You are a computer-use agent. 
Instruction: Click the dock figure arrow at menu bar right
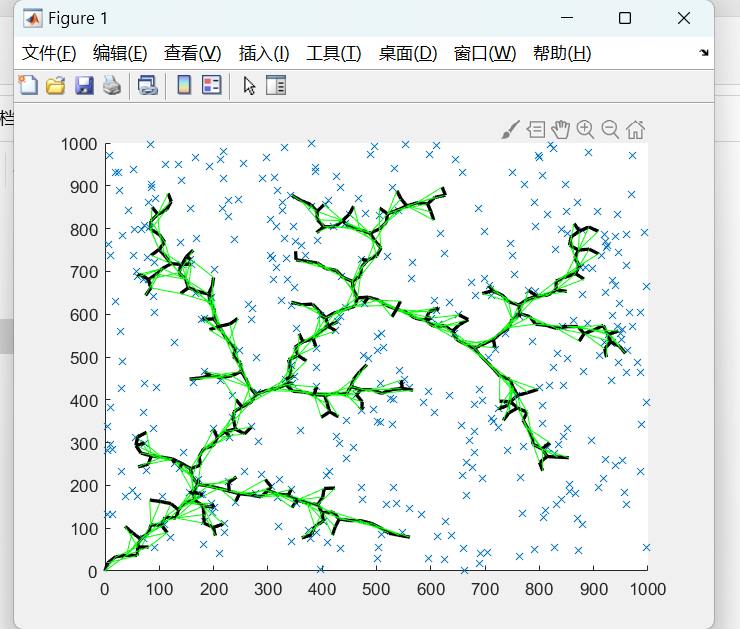point(704,52)
